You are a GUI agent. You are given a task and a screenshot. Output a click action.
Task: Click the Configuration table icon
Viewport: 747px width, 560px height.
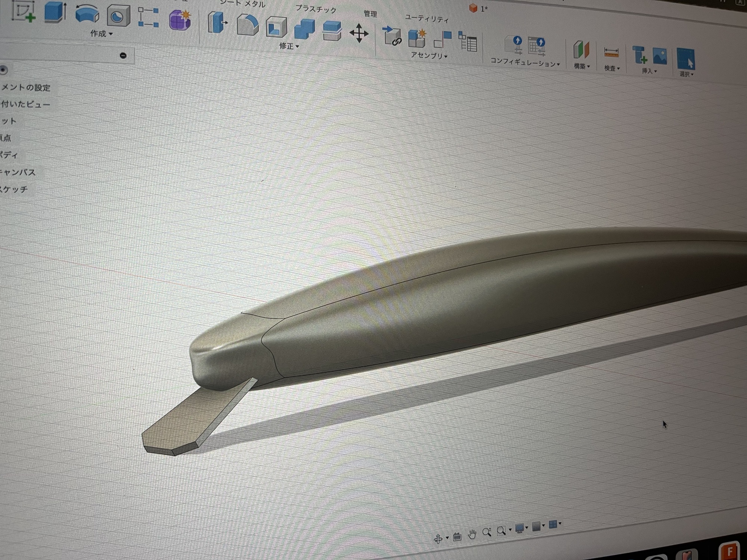(x=537, y=47)
